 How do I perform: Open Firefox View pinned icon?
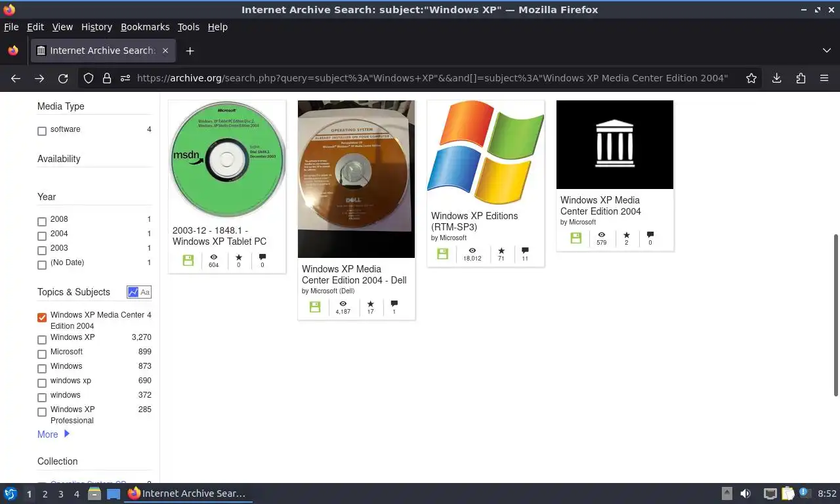pyautogui.click(x=13, y=51)
